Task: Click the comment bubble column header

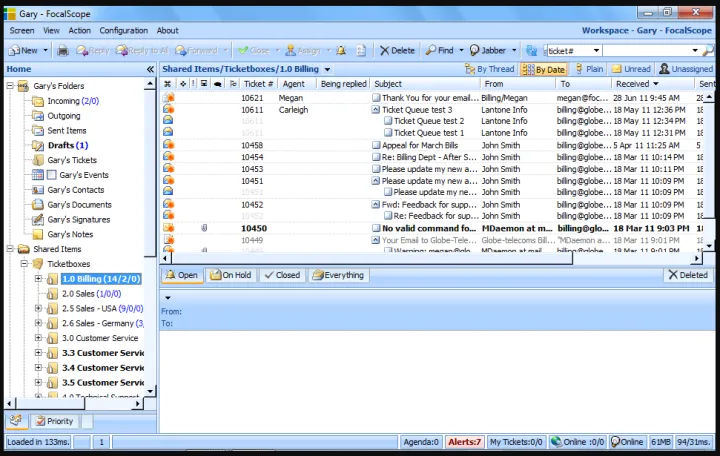Action: 218,84
